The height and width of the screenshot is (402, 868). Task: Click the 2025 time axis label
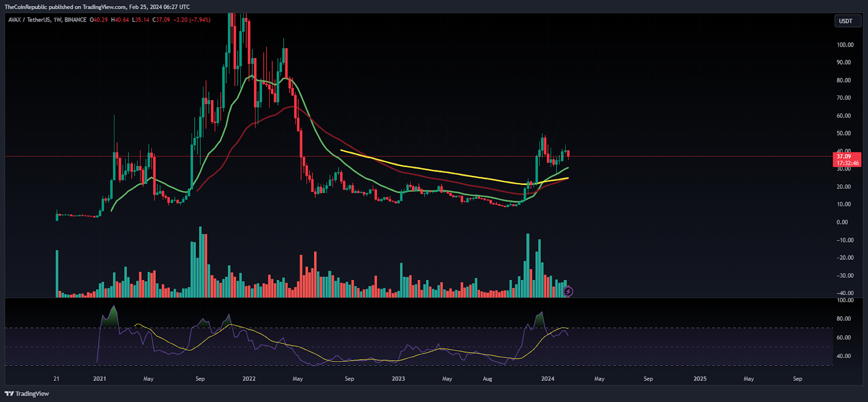tap(700, 379)
